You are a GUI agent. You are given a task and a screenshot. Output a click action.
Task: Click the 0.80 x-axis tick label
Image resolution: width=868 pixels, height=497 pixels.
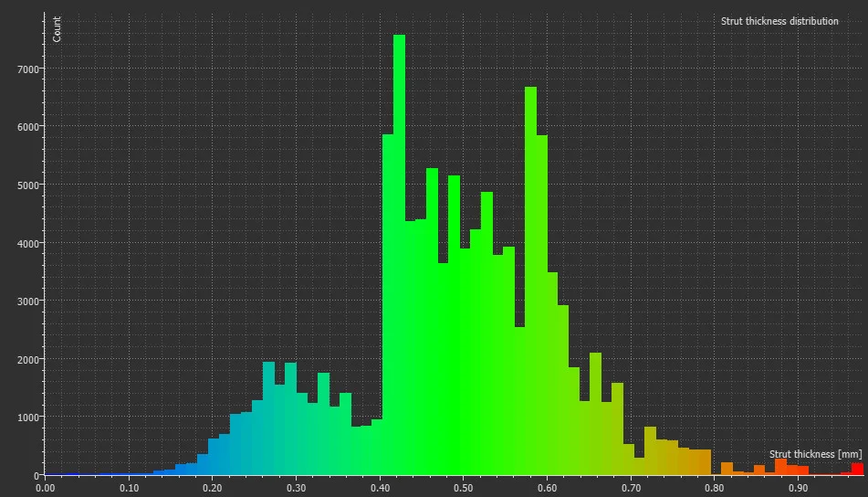click(714, 488)
